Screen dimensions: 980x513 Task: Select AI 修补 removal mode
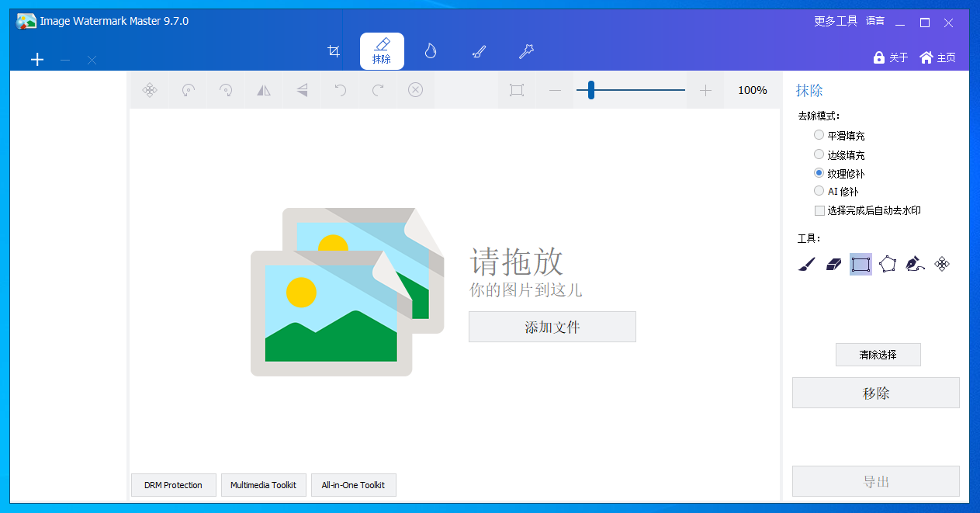tap(819, 191)
